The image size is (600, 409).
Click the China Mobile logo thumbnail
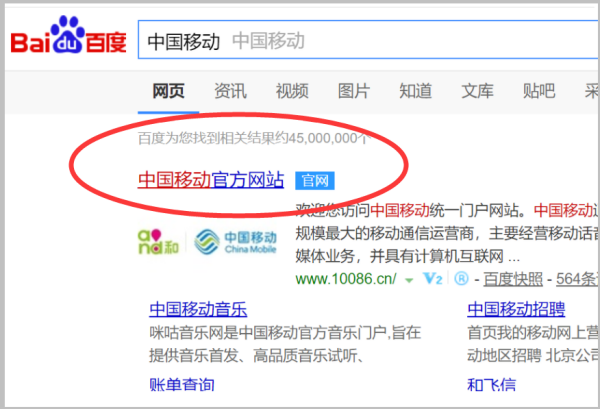coord(235,242)
